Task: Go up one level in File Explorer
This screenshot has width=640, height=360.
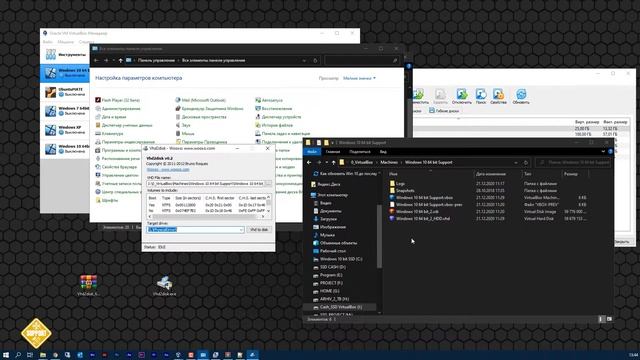Action: 333,162
